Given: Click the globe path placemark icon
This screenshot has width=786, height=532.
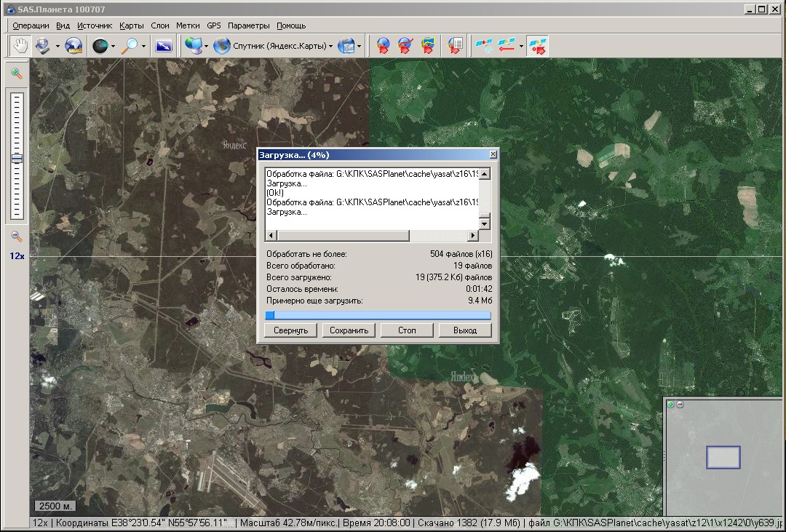Looking at the screenshot, I should coord(405,46).
